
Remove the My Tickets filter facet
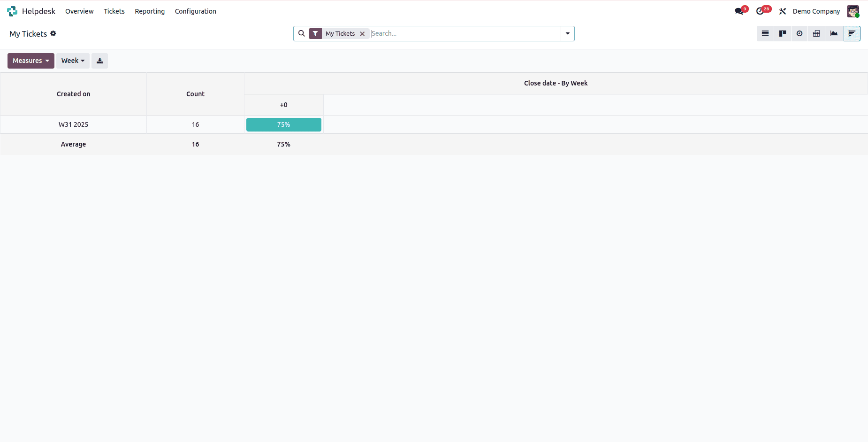(362, 34)
